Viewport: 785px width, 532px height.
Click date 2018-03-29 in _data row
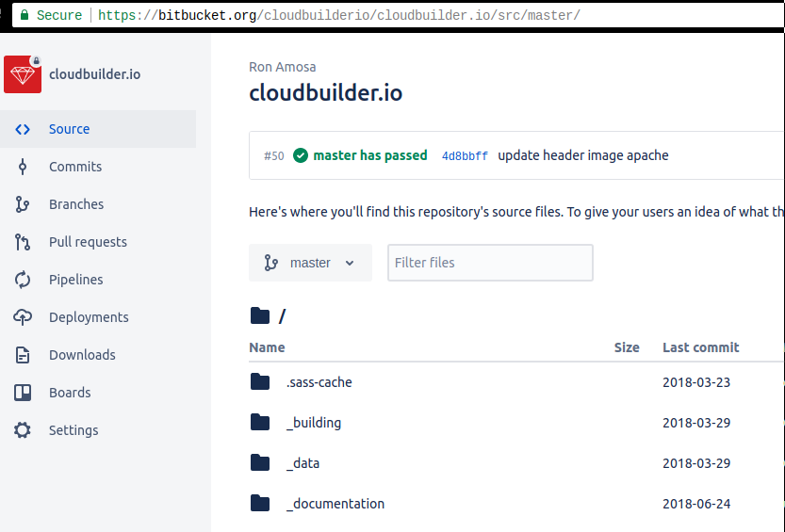pos(696,463)
